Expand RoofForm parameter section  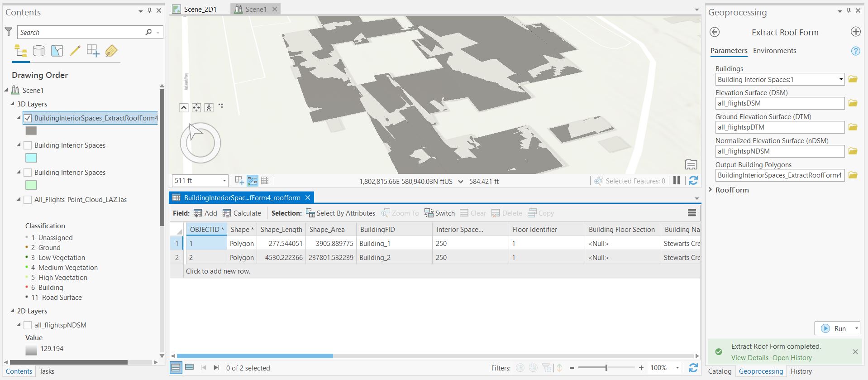711,190
